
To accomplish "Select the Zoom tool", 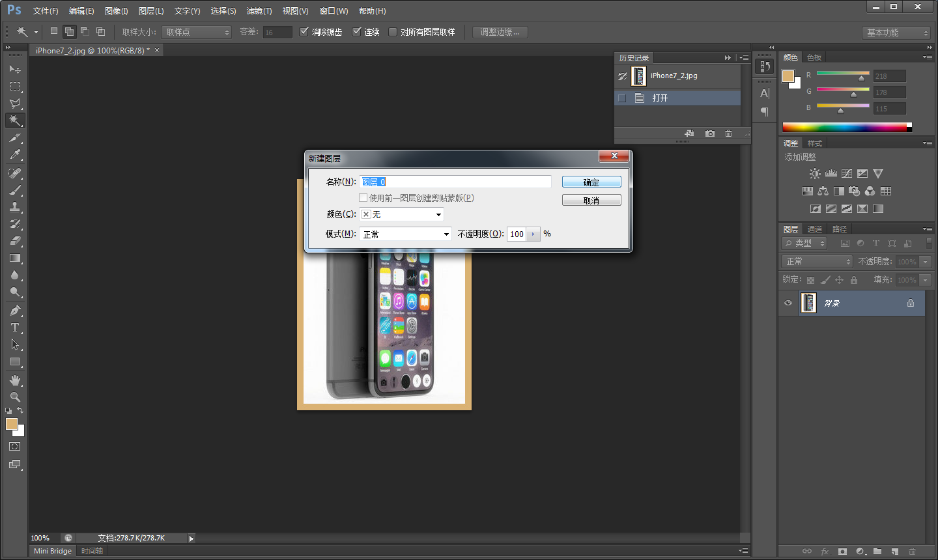I will tap(15, 397).
